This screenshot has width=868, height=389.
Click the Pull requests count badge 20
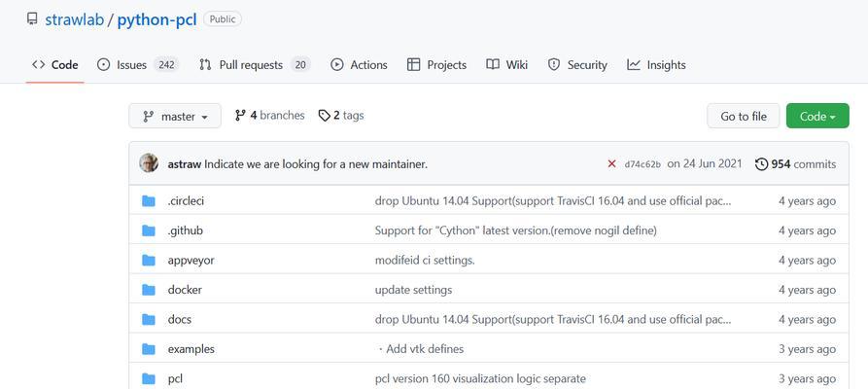coord(300,65)
